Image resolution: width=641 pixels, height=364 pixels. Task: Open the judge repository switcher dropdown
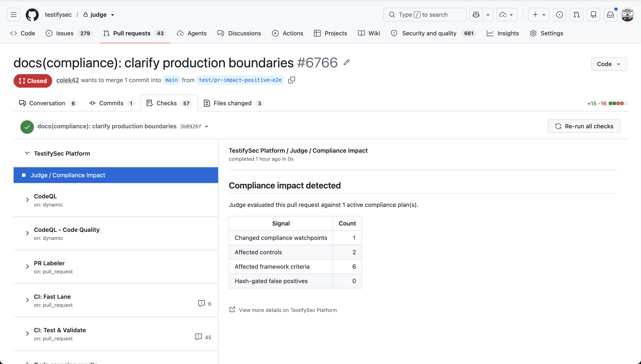113,15
